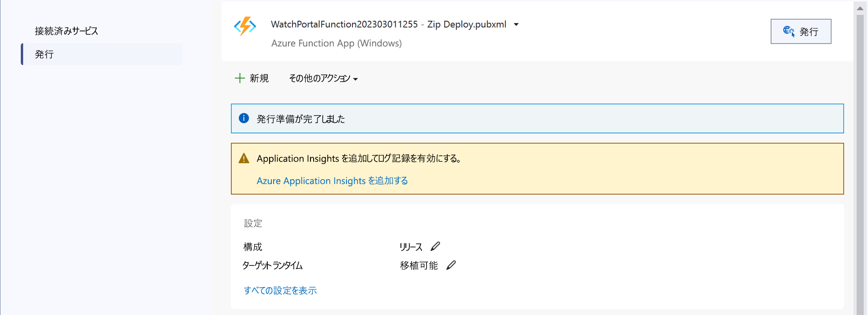Click the 設定 section heading
This screenshot has width=868, height=315.
[253, 223]
